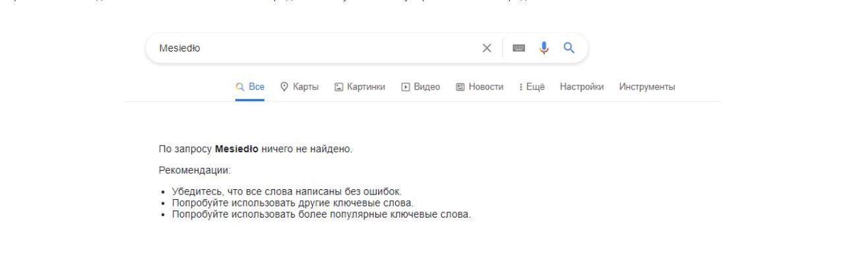
Task: Open Инструменты search tools
Action: click(x=647, y=87)
